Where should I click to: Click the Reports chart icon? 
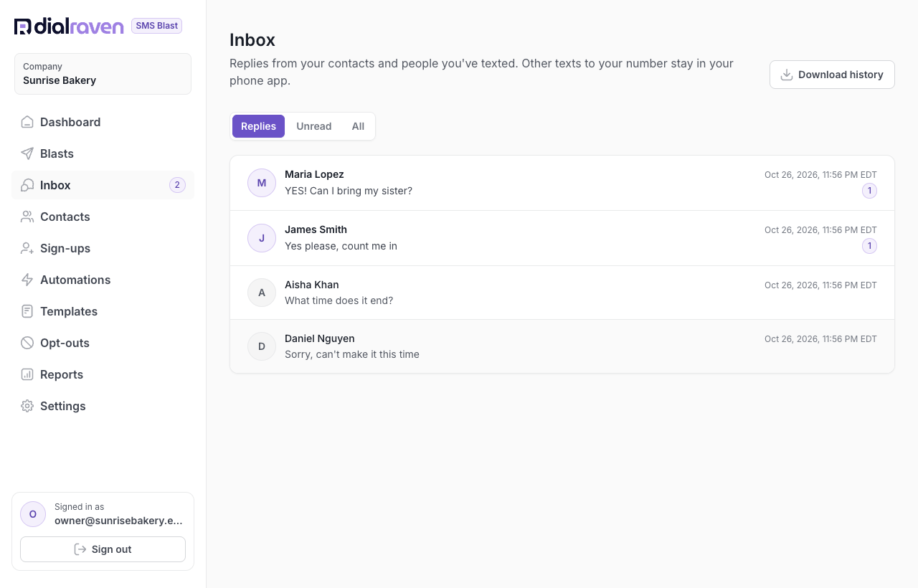pos(27,374)
